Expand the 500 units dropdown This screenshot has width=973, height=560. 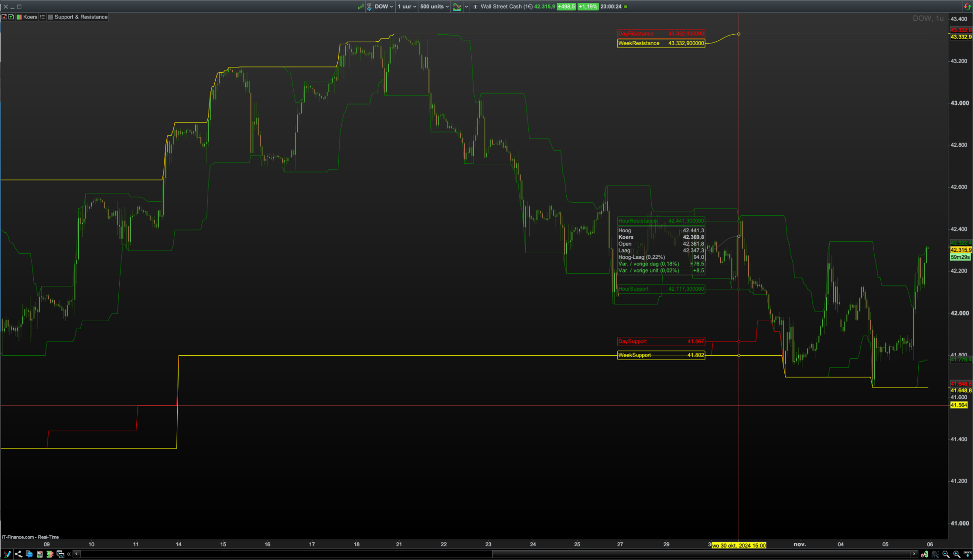[434, 7]
